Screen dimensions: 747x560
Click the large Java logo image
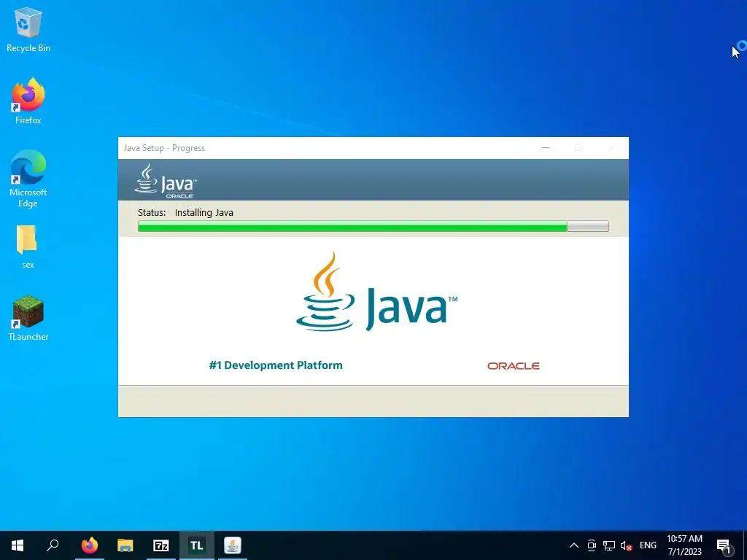pyautogui.click(x=376, y=292)
